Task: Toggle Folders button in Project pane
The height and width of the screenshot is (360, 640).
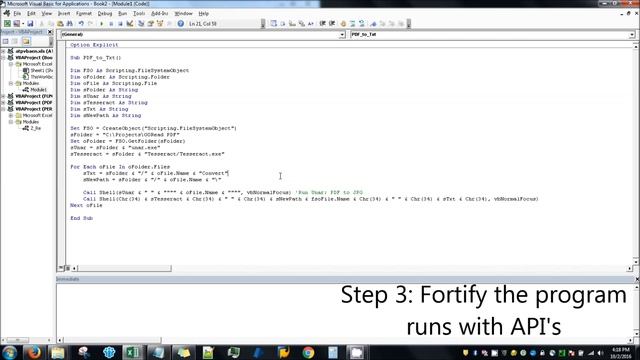Action: [26, 41]
